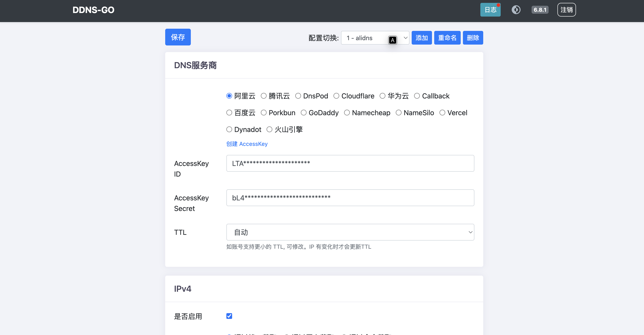Rename config using 重命名 button

tap(447, 38)
